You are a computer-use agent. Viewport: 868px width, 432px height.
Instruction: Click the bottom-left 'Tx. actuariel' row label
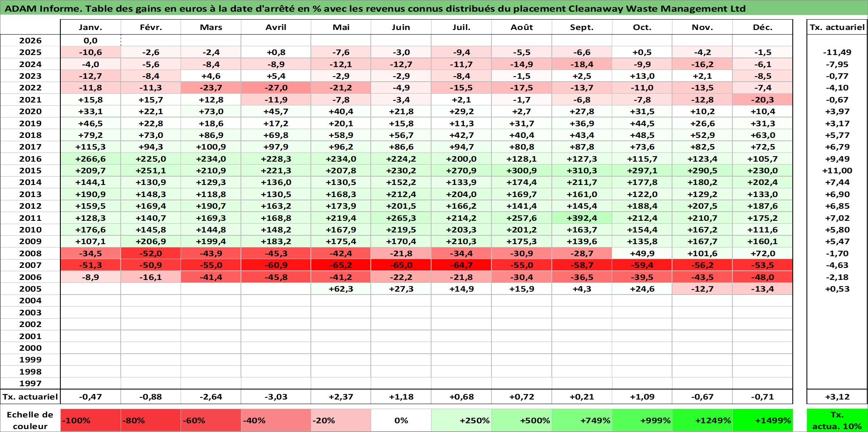click(30, 397)
